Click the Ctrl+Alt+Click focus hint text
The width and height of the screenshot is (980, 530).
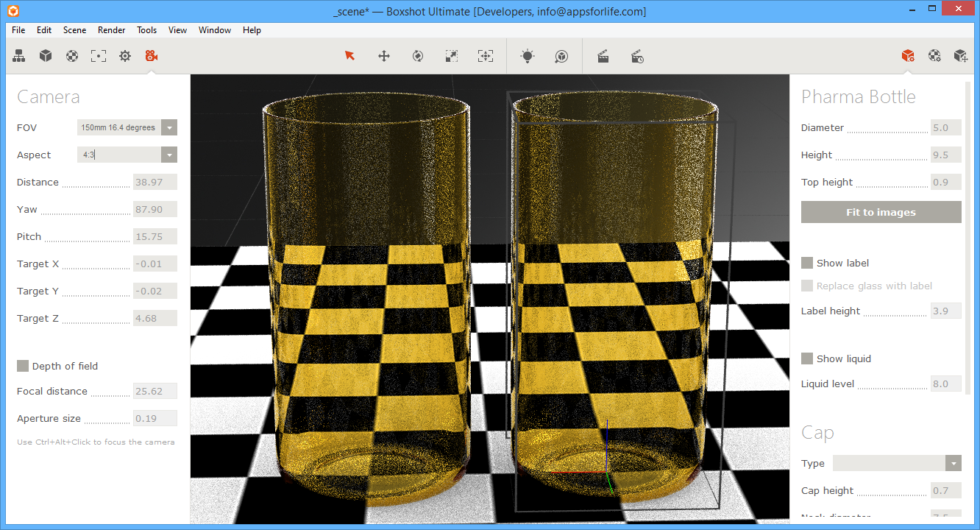point(96,442)
